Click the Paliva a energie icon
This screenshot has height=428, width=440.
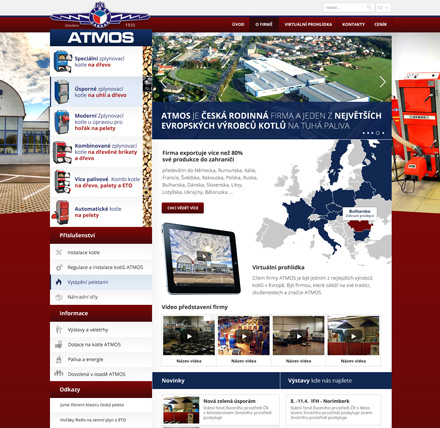59,359
